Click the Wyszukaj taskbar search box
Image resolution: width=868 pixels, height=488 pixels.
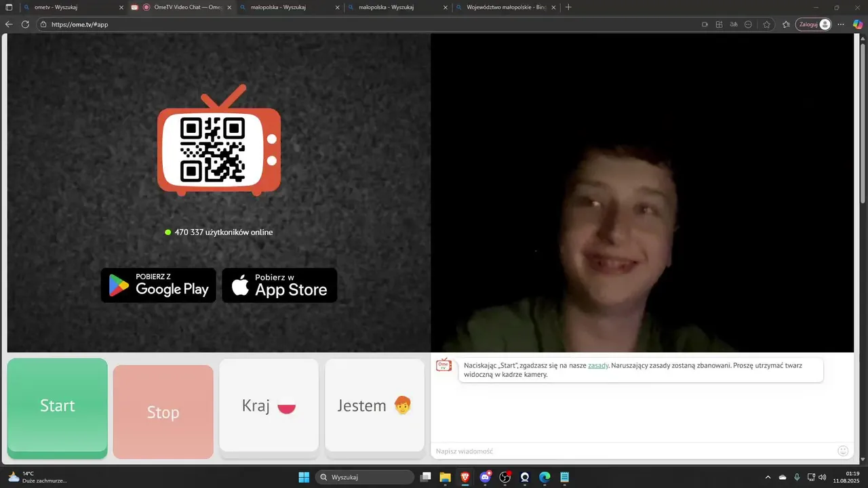(366, 477)
